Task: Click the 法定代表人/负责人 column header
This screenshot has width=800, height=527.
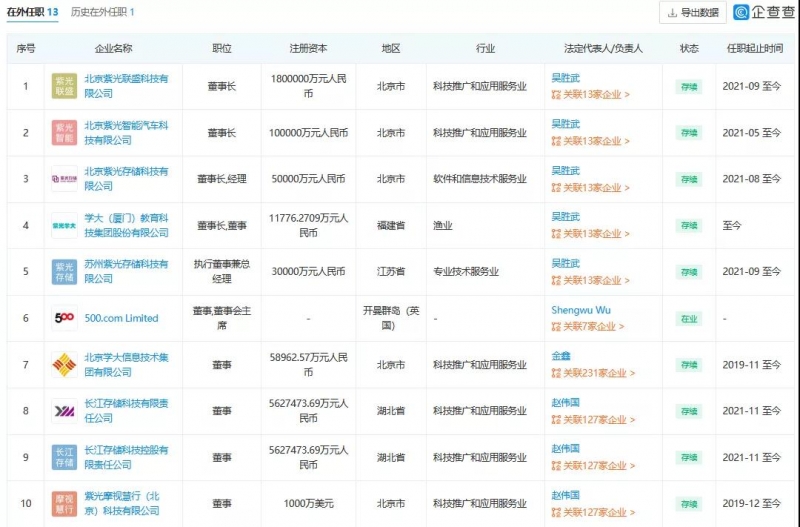Action: point(603,48)
